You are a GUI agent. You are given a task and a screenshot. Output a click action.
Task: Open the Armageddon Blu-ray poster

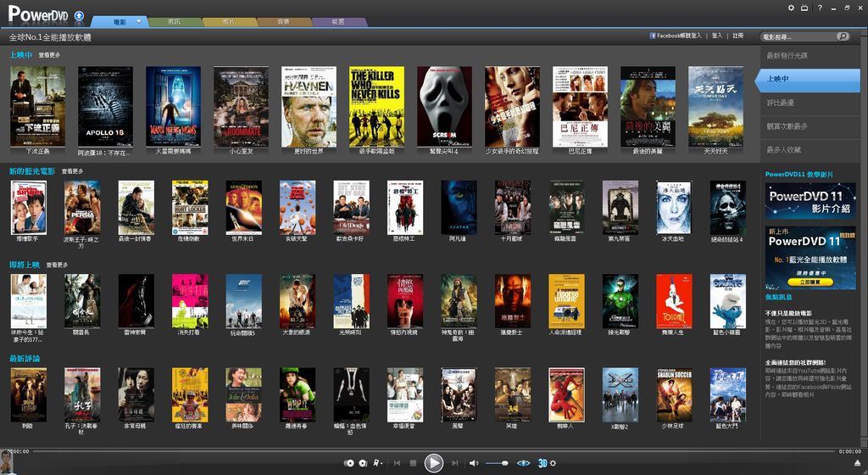(243, 208)
